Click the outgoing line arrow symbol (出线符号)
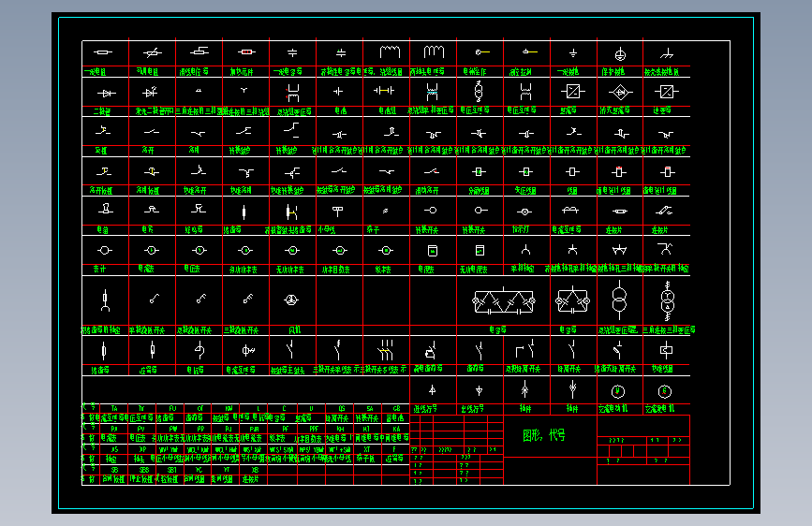Viewport: 812px width, 526px height. [479, 390]
